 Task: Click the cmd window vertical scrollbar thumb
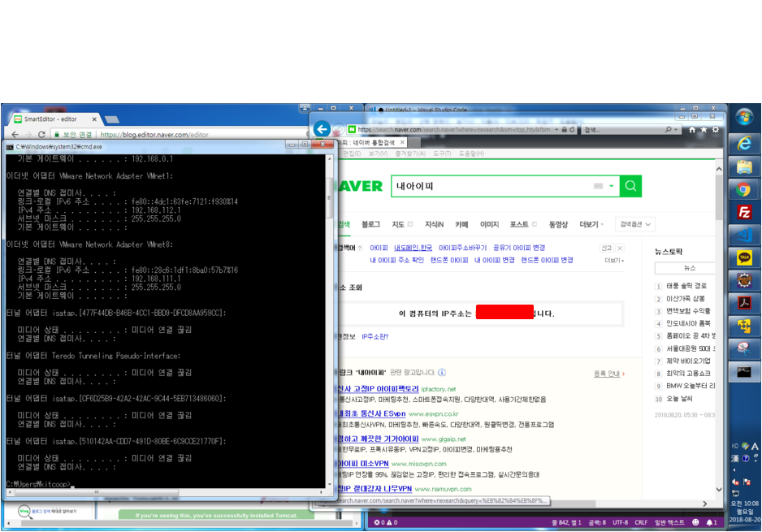[x=329, y=198]
